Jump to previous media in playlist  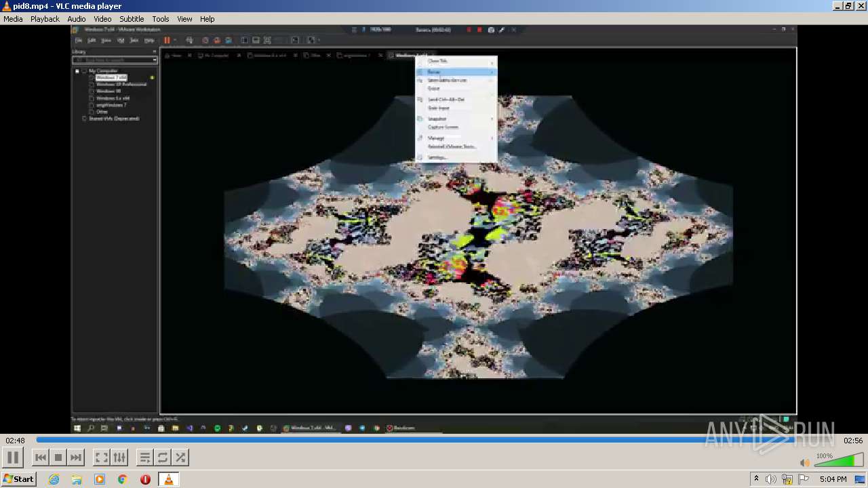coord(41,457)
